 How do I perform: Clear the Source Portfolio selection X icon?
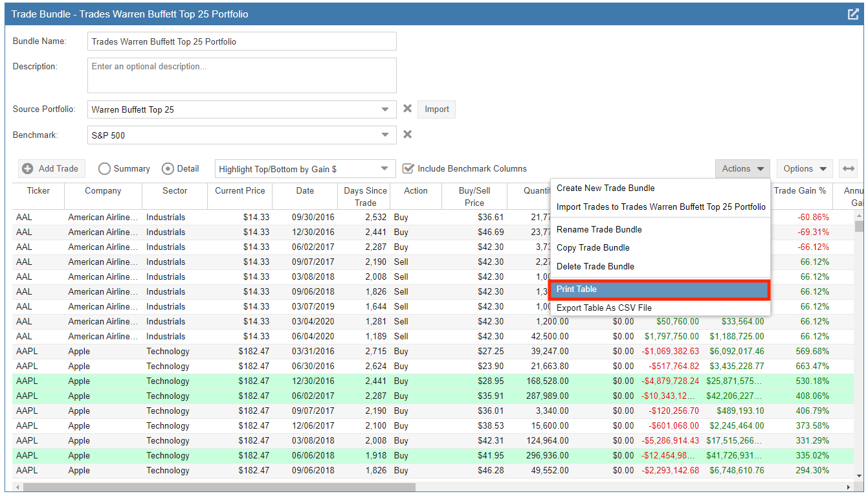pos(407,109)
